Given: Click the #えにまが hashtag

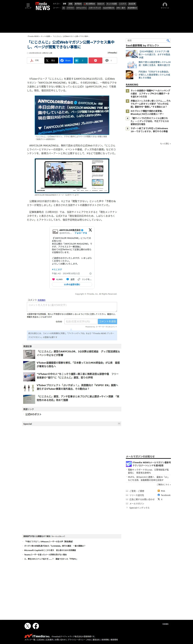Looking at the screenshot, I should [57, 270].
